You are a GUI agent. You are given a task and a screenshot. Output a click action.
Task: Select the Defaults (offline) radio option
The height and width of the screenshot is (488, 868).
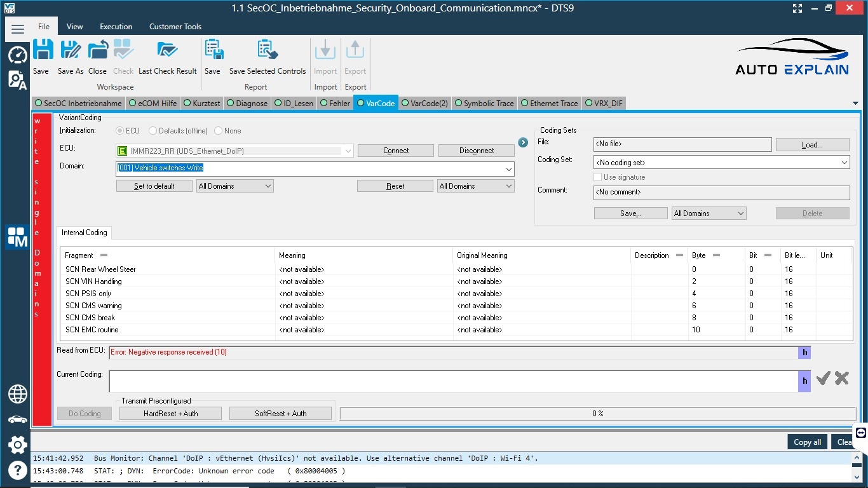point(153,131)
